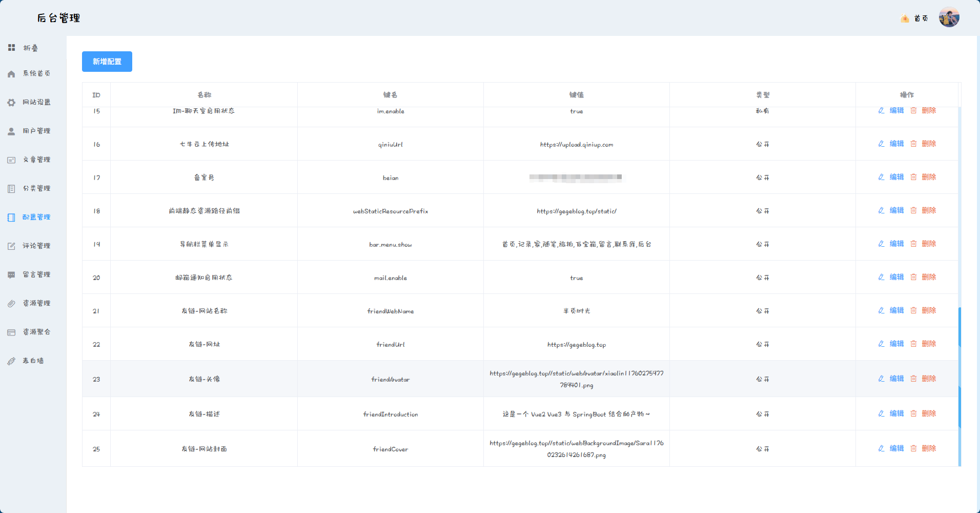The height and width of the screenshot is (513, 980).
Task: Click 编辑 link in row 19
Action: (x=896, y=244)
